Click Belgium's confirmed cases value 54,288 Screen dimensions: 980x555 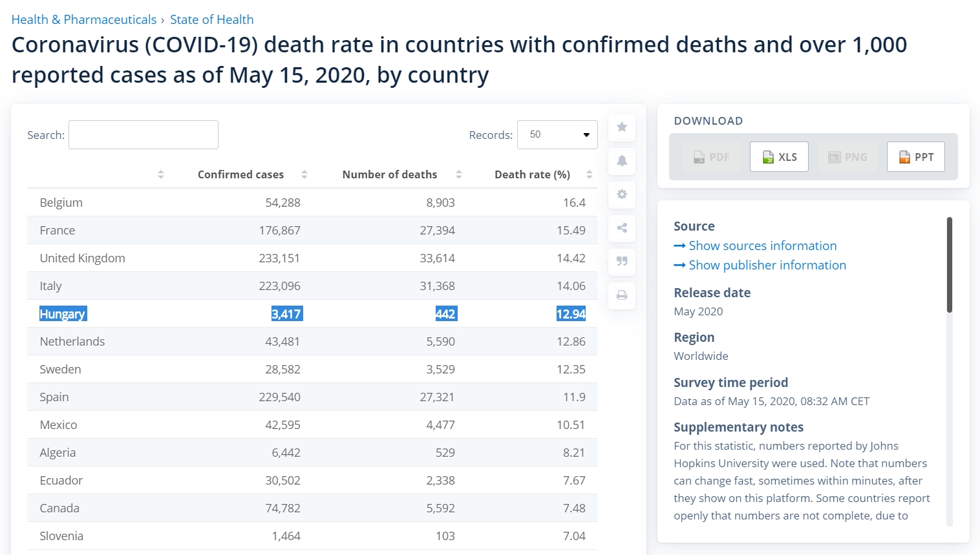pos(282,202)
